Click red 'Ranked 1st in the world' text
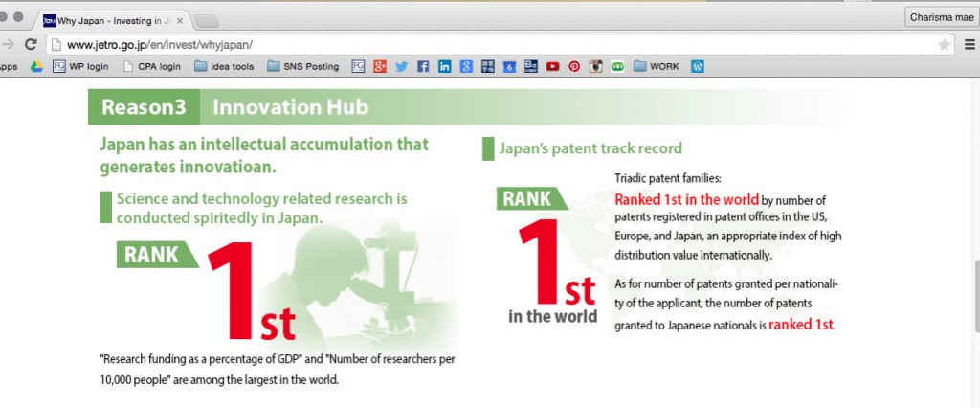The height and width of the screenshot is (408, 980). (x=687, y=199)
